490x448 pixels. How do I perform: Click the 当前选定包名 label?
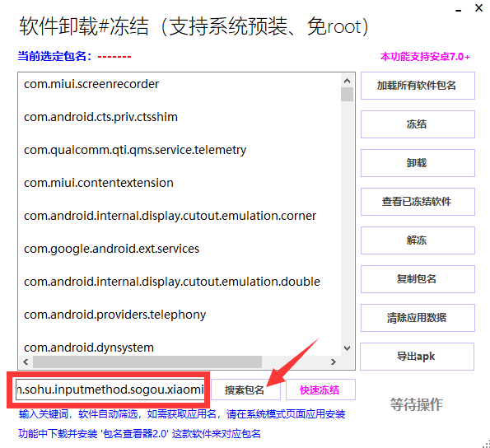pyautogui.click(x=54, y=57)
